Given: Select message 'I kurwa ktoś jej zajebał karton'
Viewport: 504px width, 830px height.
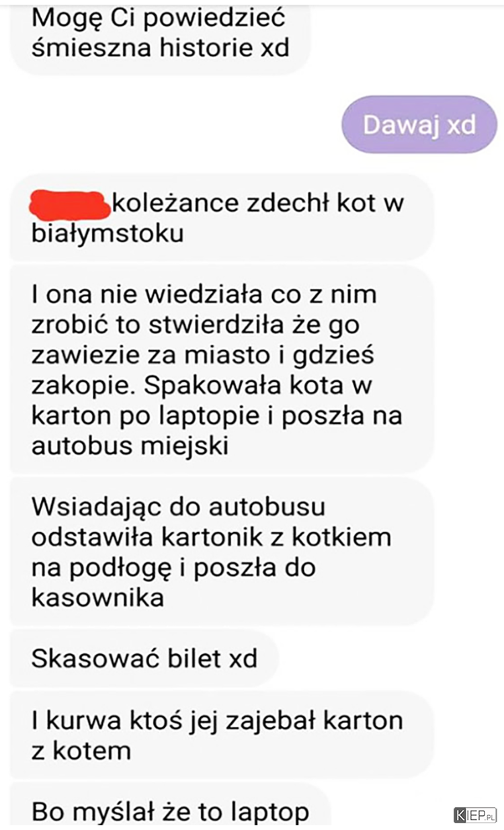Looking at the screenshot, I should point(222,735).
